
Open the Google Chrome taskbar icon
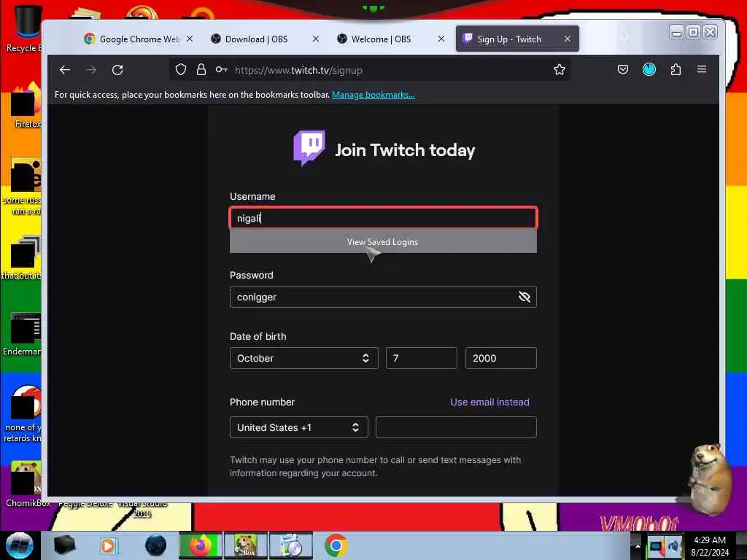336,545
